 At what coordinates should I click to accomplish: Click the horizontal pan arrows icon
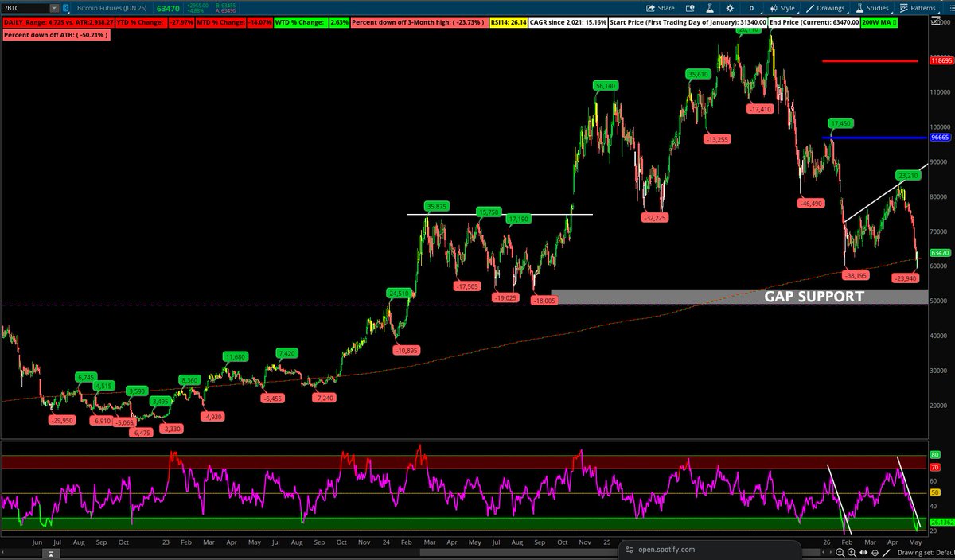coord(863,553)
